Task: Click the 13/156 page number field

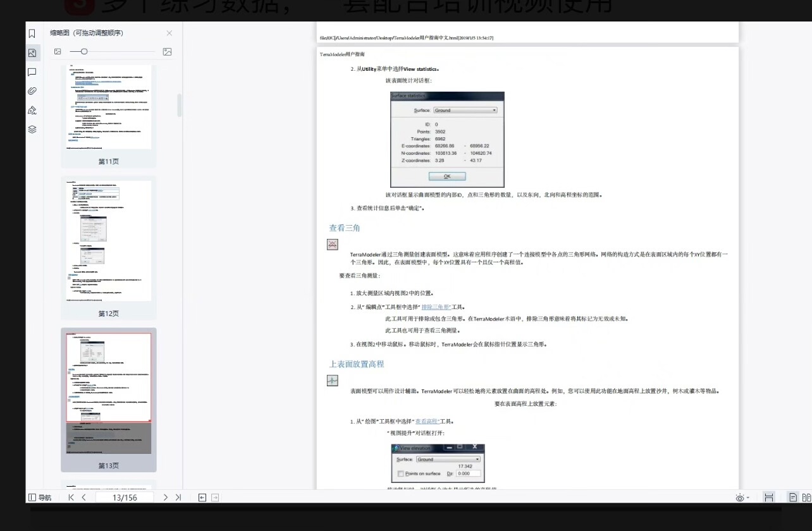Action: [x=125, y=497]
